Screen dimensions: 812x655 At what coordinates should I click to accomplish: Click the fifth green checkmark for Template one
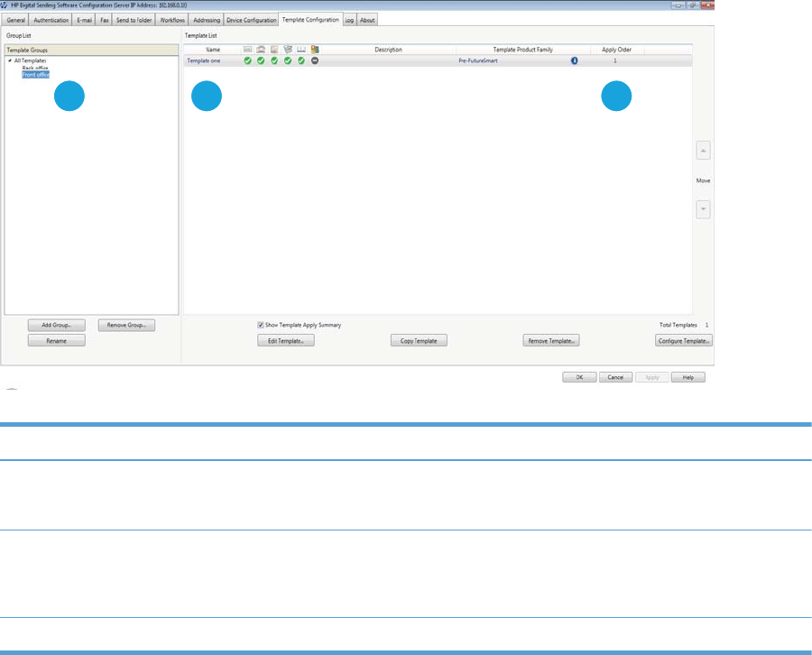tap(301, 60)
